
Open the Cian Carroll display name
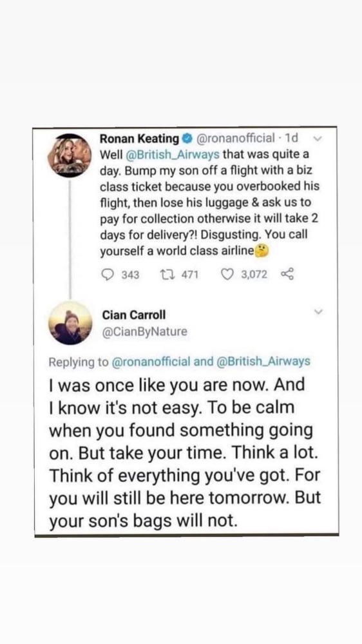click(x=133, y=315)
